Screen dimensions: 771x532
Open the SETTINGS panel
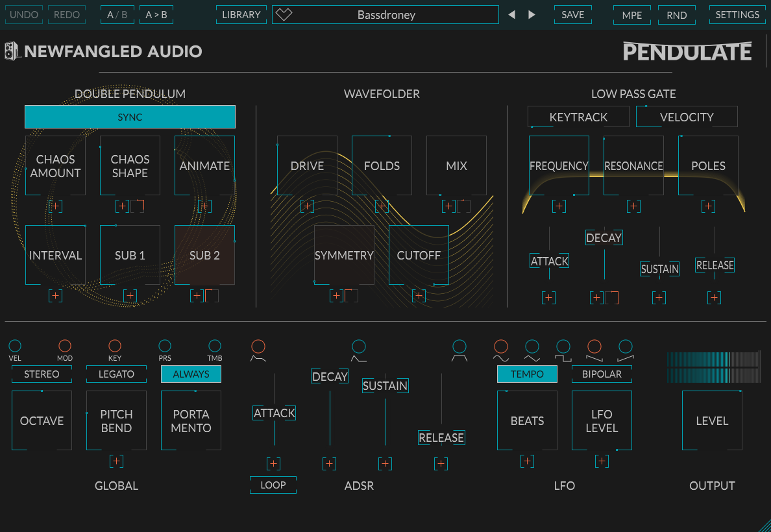pyautogui.click(x=737, y=14)
